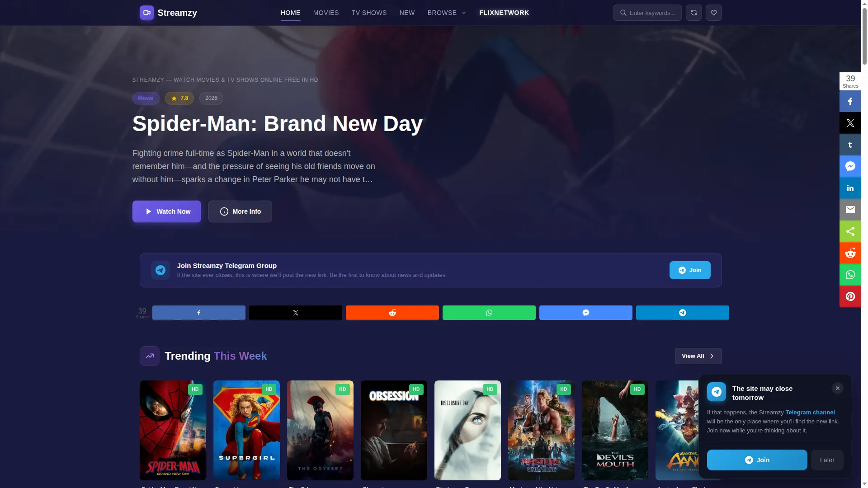Click the Reddit share bar under the Telegram banner
Viewport: 868px width, 488px height.
[392, 313]
